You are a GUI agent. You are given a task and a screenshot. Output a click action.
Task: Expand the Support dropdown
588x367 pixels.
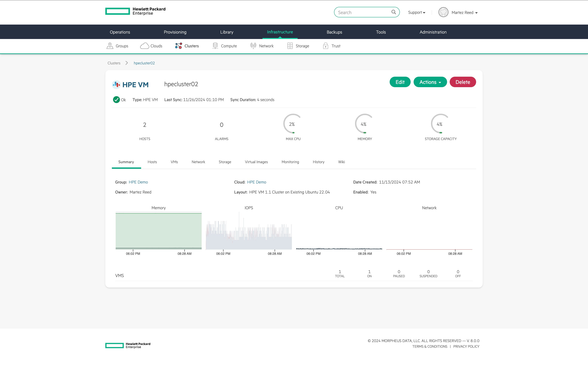point(416,12)
